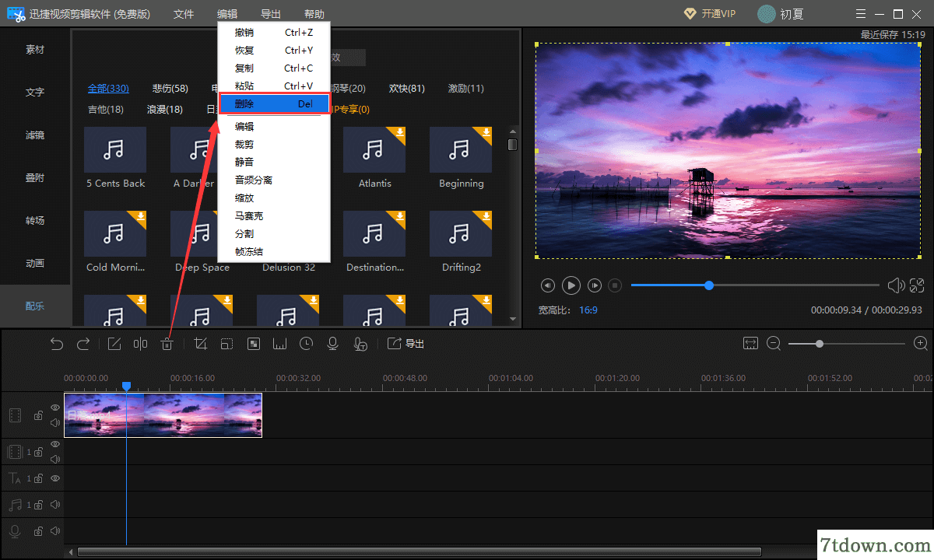Select the 5 Cents Back music thumbnail
The width and height of the screenshot is (934, 560).
pyautogui.click(x=115, y=150)
